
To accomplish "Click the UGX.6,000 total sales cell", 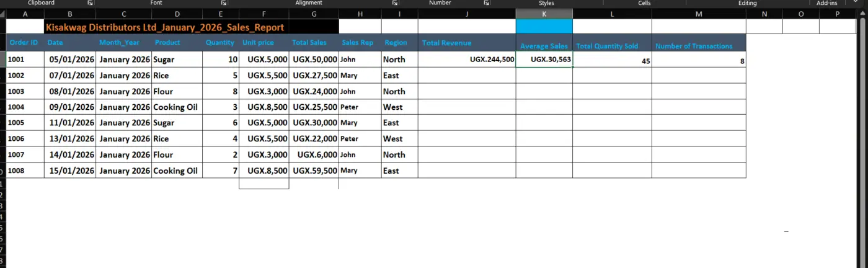I will point(314,154).
